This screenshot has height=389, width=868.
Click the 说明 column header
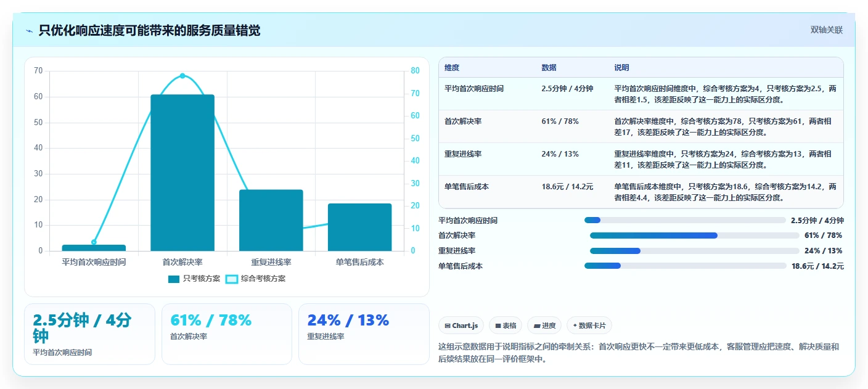[621, 67]
